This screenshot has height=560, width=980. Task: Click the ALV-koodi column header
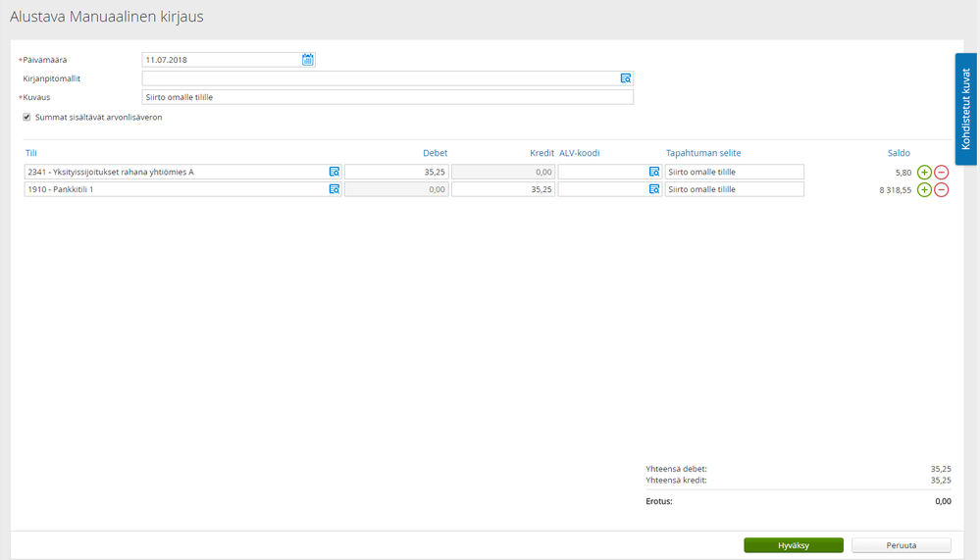pos(580,153)
